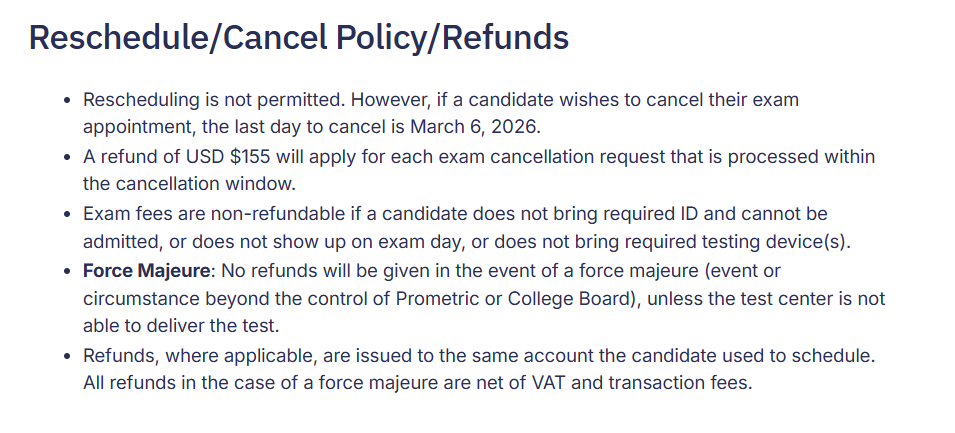This screenshot has height=433, width=955.
Task: Click the bullet beside 'Rescheduling is not permitted'
Action: pos(68,100)
